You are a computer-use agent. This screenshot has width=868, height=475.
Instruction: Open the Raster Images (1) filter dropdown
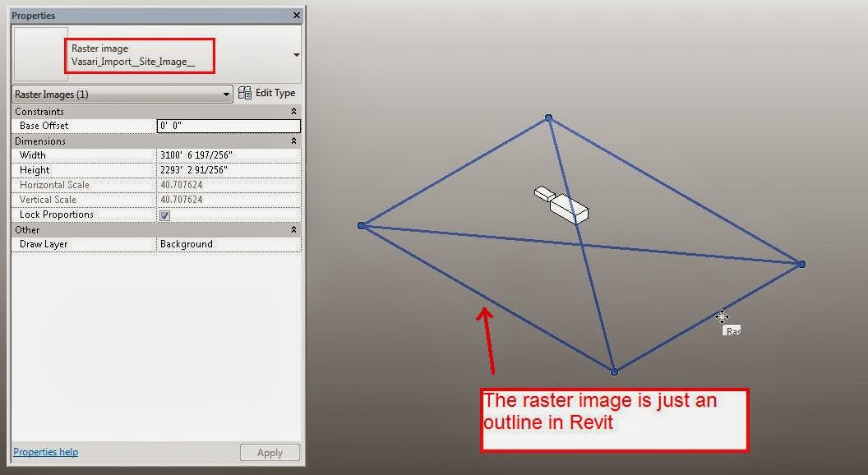(x=227, y=94)
